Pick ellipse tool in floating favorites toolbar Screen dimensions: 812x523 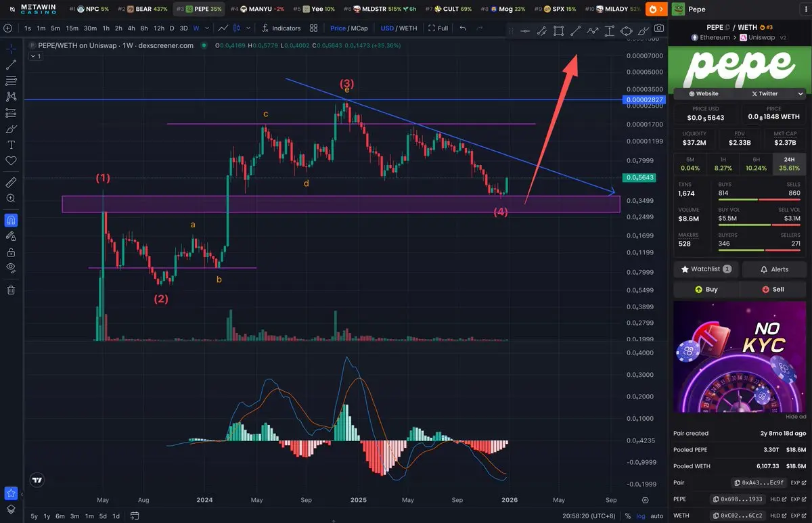coord(626,30)
